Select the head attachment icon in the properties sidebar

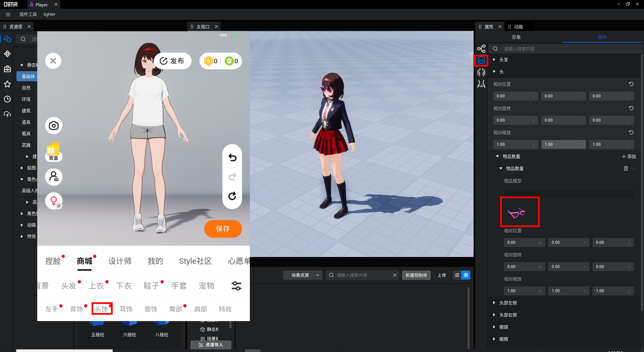[x=481, y=61]
